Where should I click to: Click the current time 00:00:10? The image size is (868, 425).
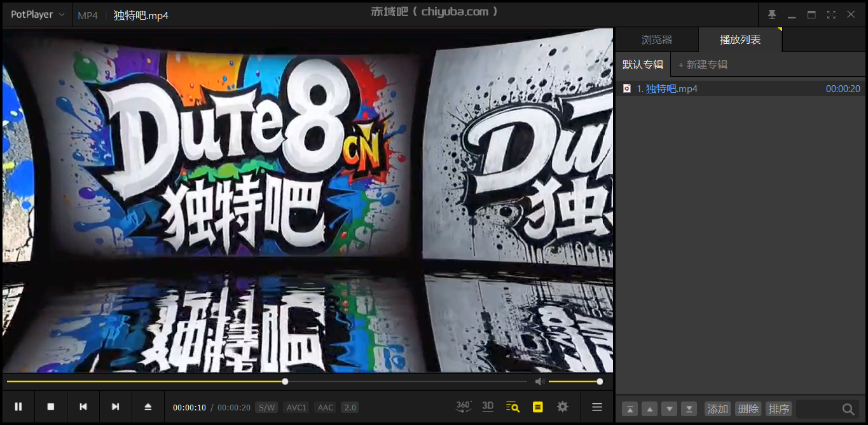(189, 407)
